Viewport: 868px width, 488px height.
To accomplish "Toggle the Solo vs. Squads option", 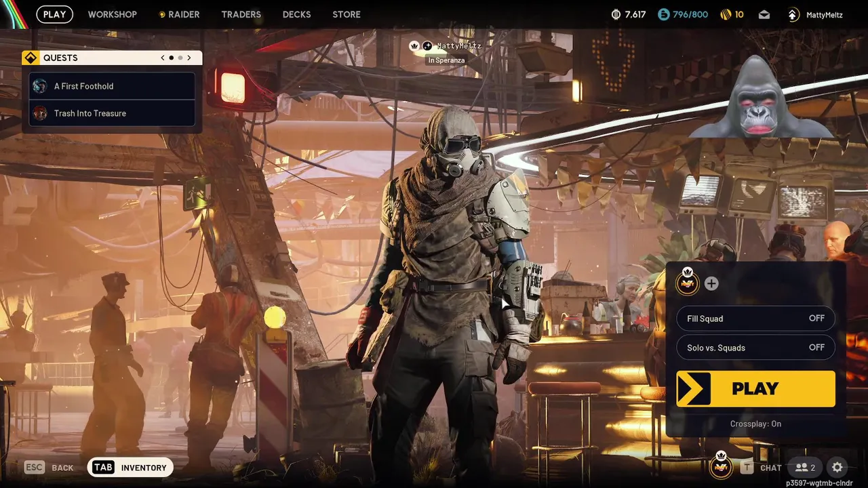I will pyautogui.click(x=755, y=348).
